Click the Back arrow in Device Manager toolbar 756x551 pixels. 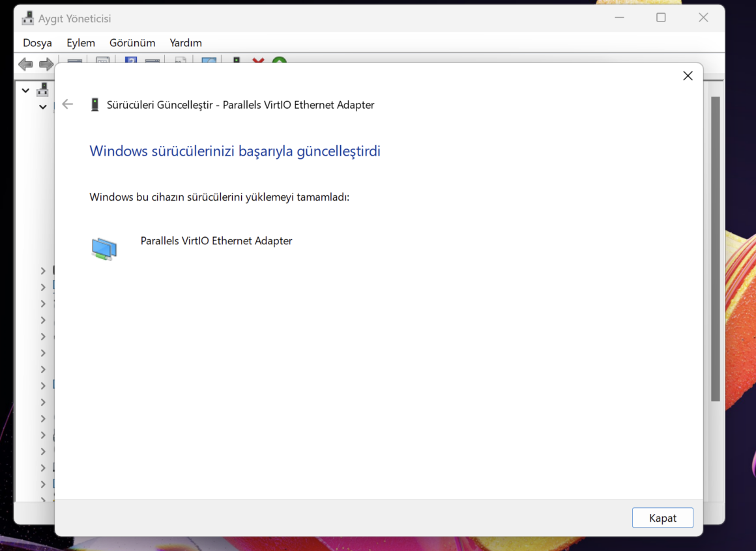point(25,64)
